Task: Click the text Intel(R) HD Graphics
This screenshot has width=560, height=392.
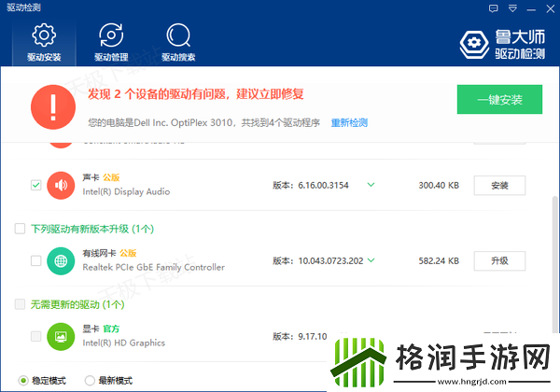Action: click(123, 343)
